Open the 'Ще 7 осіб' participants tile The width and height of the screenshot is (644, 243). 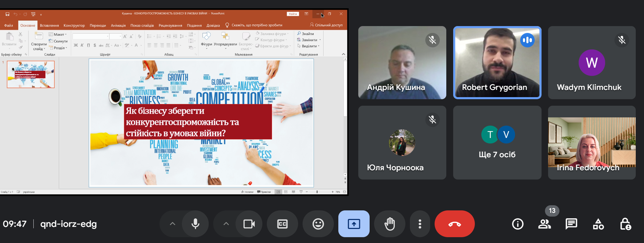tap(497, 142)
